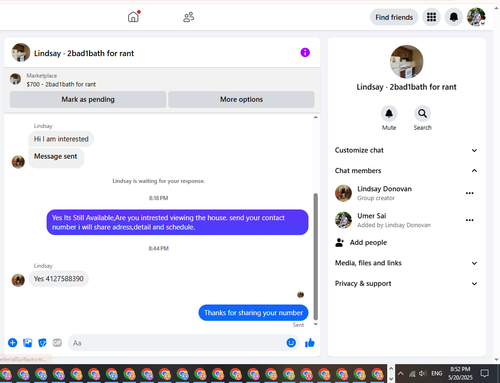Send a thumbs-up like
Viewport: 500px width, 383px height.
coord(310,343)
